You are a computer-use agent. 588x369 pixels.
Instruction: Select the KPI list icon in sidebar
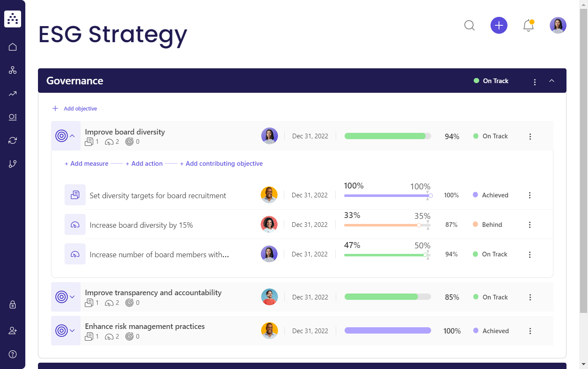[13, 117]
